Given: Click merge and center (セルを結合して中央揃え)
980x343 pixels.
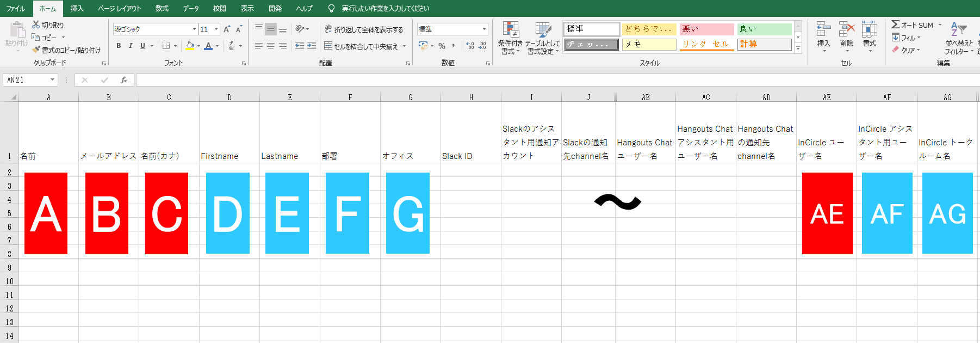Looking at the screenshot, I should click(365, 46).
